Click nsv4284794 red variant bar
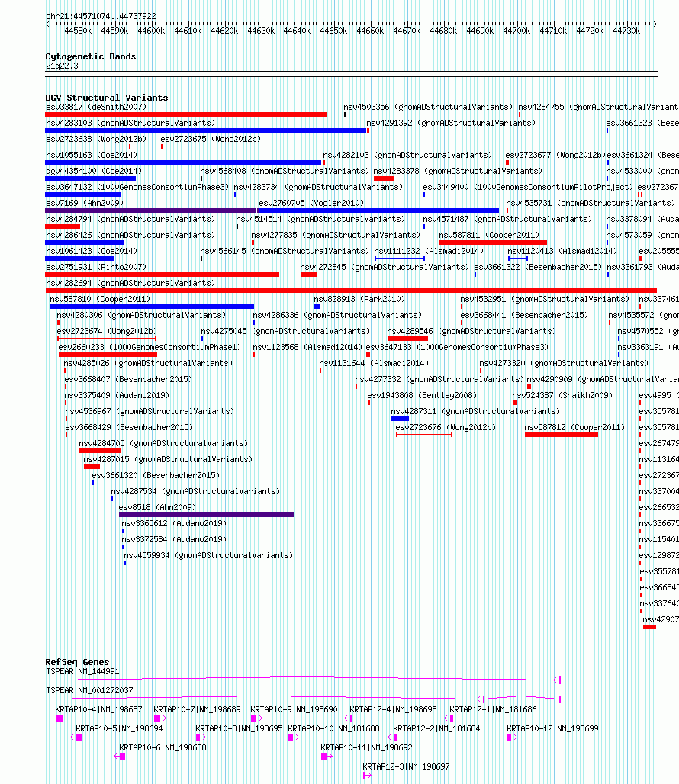This screenshot has width=679, height=784. click(63, 227)
